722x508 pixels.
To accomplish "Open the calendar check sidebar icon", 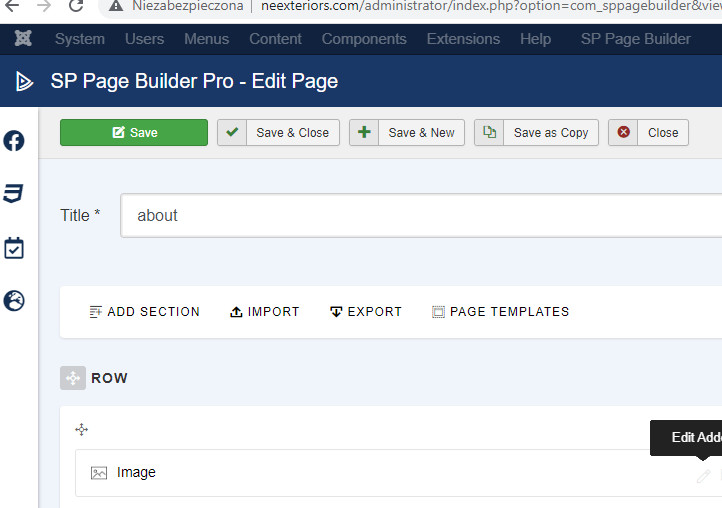I will [x=14, y=248].
